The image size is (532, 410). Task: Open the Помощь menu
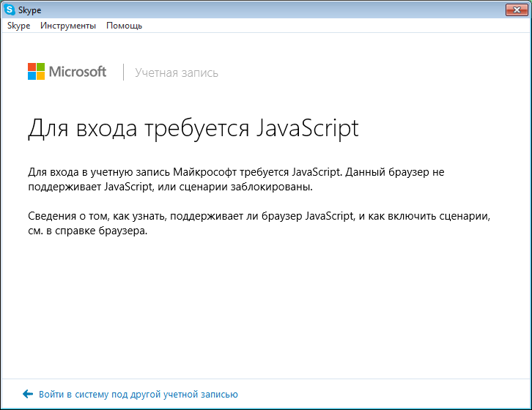tap(124, 26)
